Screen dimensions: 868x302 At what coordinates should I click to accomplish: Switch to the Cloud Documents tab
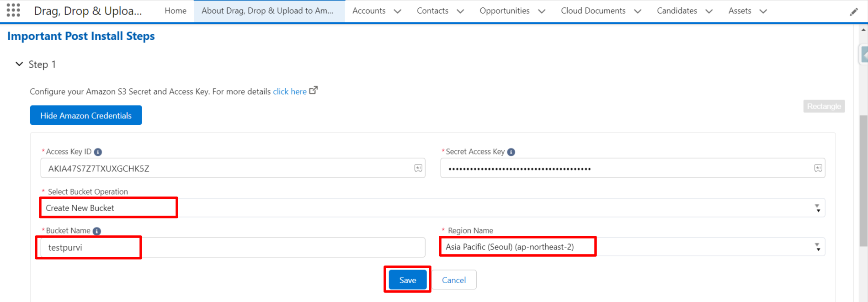pos(593,11)
